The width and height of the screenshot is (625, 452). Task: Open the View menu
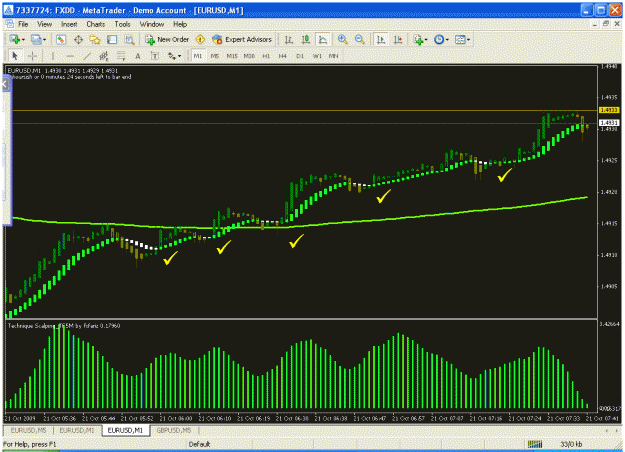coord(45,24)
